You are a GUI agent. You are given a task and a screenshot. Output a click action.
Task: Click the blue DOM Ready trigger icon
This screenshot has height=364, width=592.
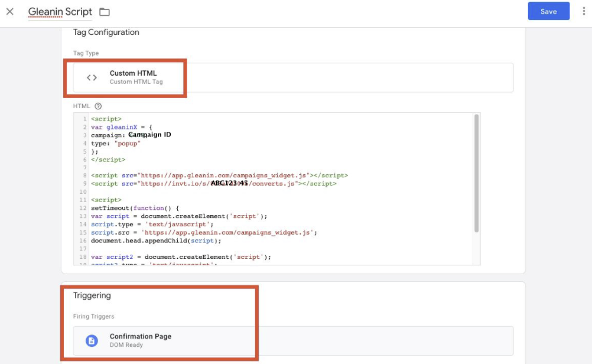[92, 340]
